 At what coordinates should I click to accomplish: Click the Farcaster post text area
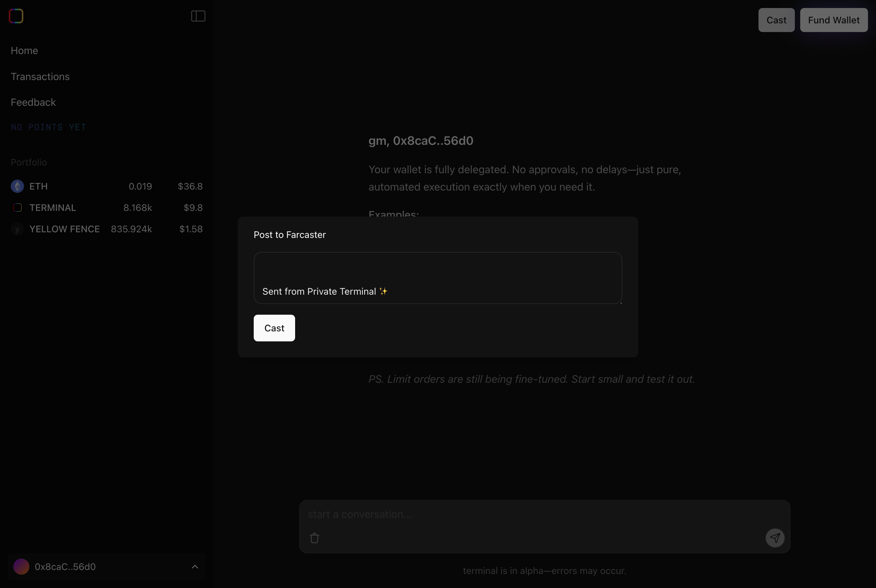coord(438,278)
